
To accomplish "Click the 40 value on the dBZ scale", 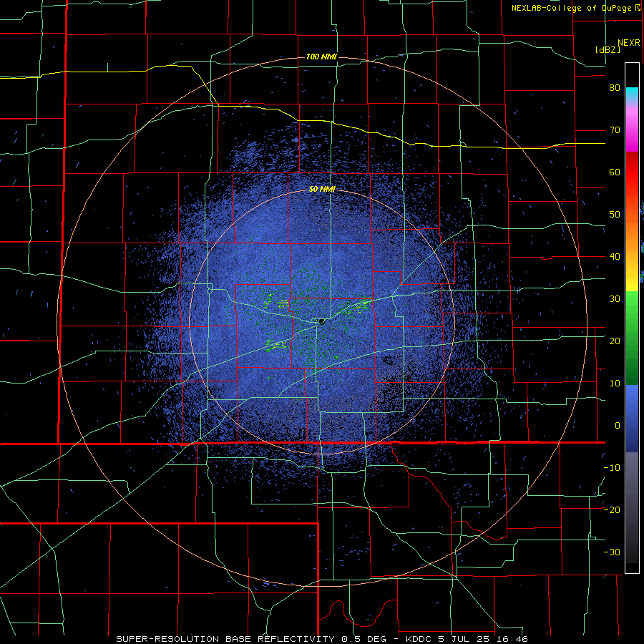I will click(x=615, y=257).
